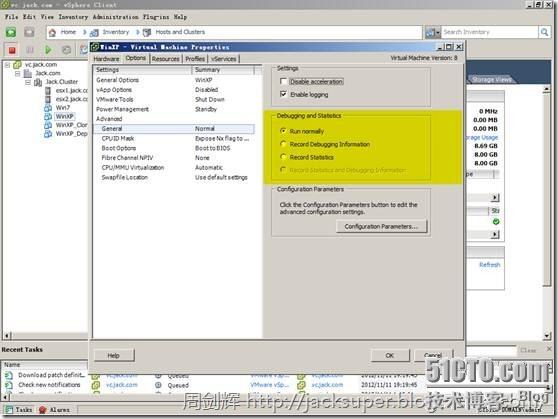Switch to the Profiles tab
The image size is (558, 419).
click(x=195, y=59)
